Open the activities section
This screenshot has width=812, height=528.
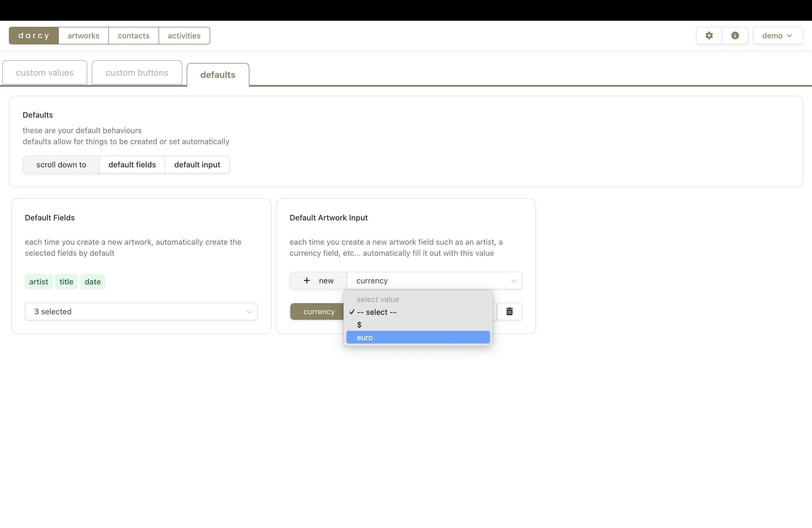point(184,35)
